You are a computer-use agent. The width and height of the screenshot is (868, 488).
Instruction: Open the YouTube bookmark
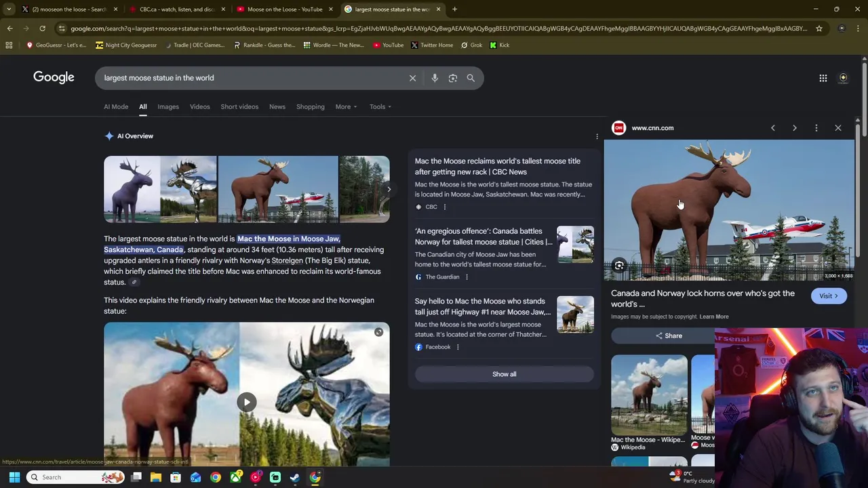pos(387,45)
